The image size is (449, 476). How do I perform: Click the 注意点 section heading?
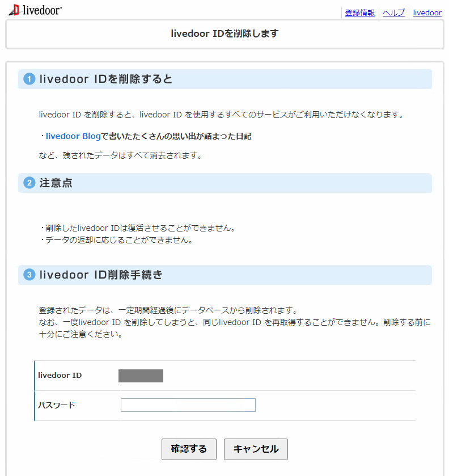click(x=56, y=183)
